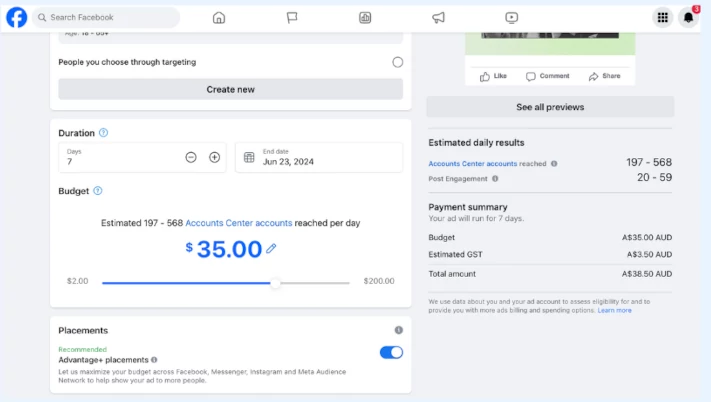711x402 pixels.
Task: Go to Home feed icon
Action: pyautogui.click(x=219, y=18)
